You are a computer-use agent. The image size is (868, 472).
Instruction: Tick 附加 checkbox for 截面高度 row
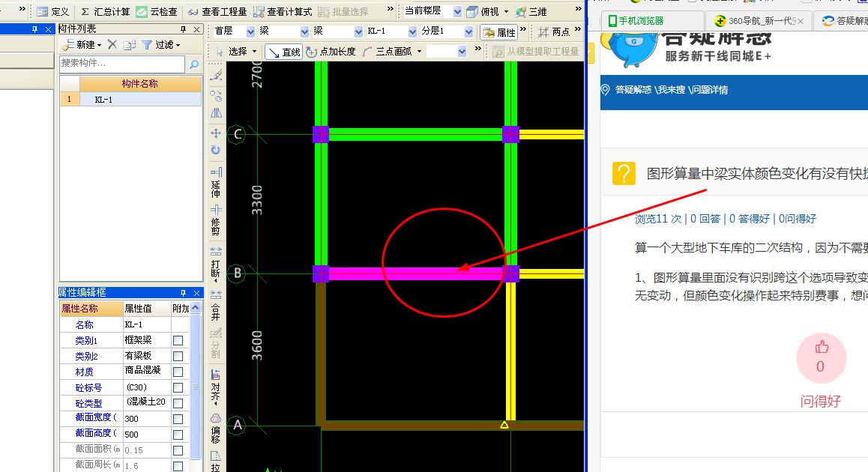(178, 435)
